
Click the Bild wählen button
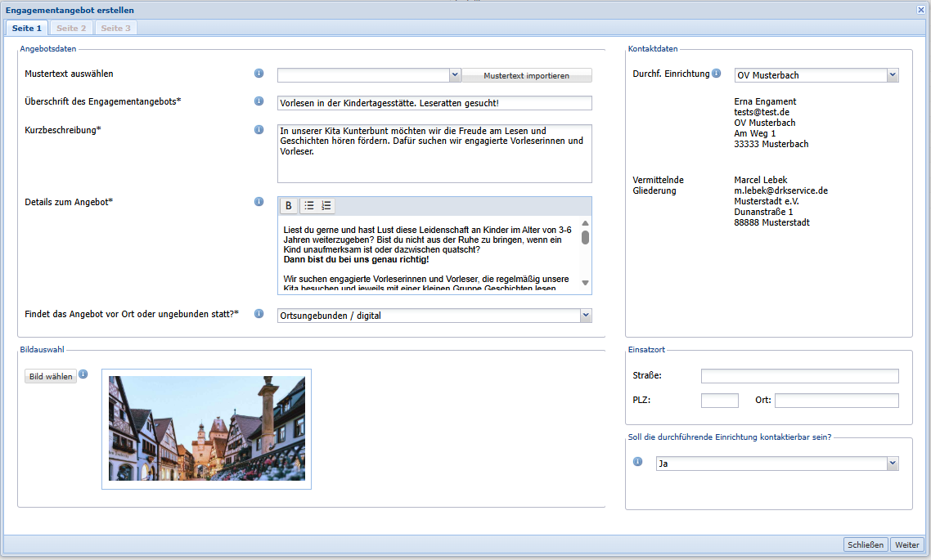(x=51, y=376)
